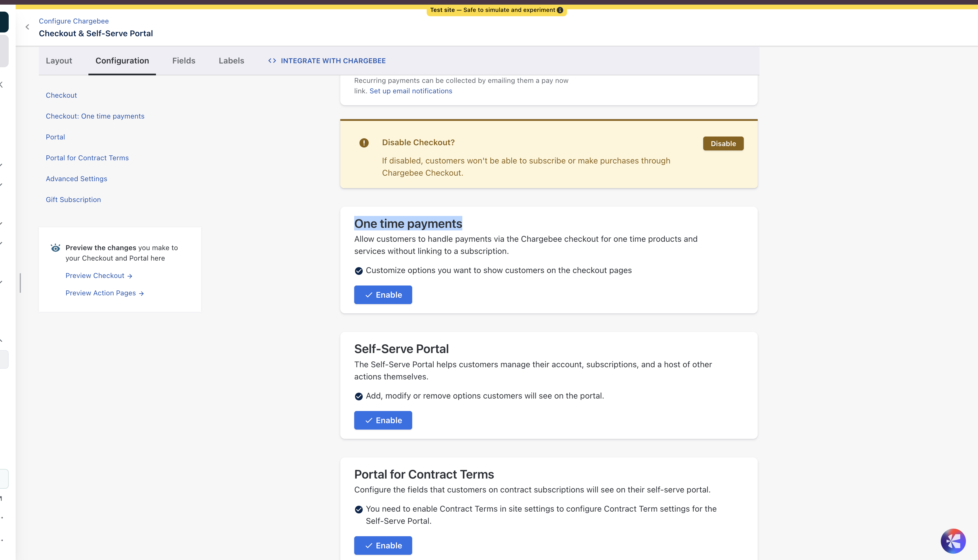Screen dimensions: 978x560
Task: Open the Preview Checkout link
Action: [x=99, y=276]
